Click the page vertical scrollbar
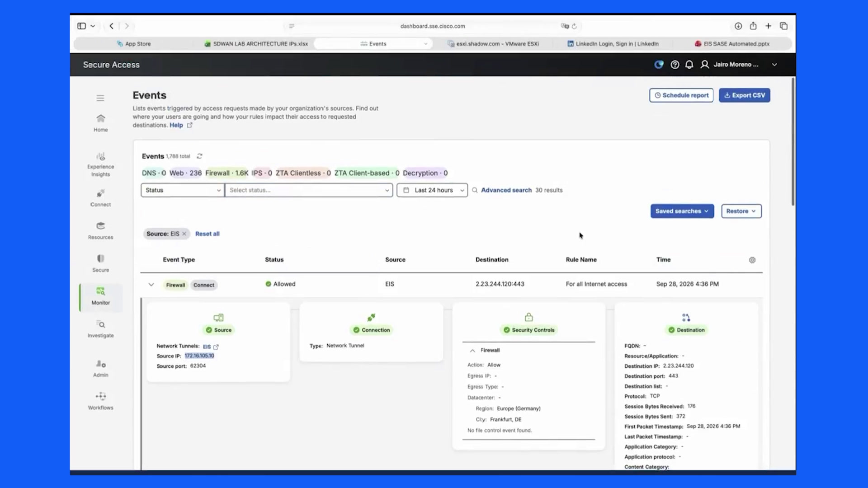Viewport: 868px width, 488px height. tap(793, 142)
